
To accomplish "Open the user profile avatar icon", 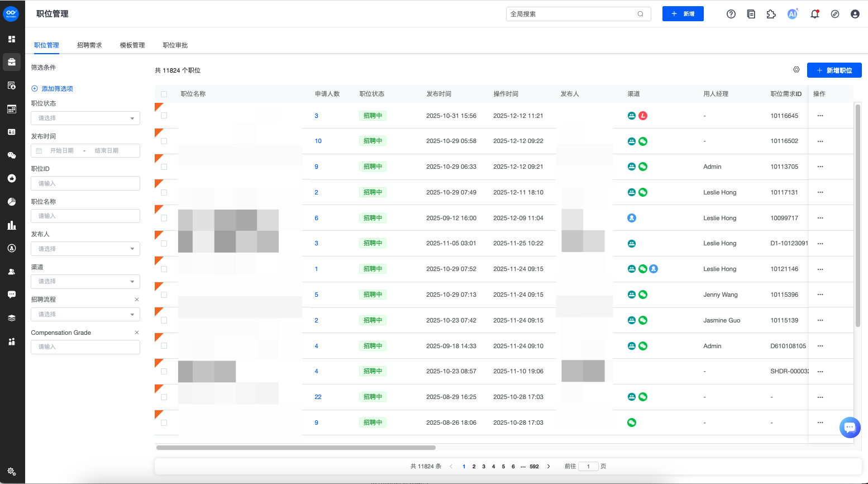I will (x=855, y=14).
